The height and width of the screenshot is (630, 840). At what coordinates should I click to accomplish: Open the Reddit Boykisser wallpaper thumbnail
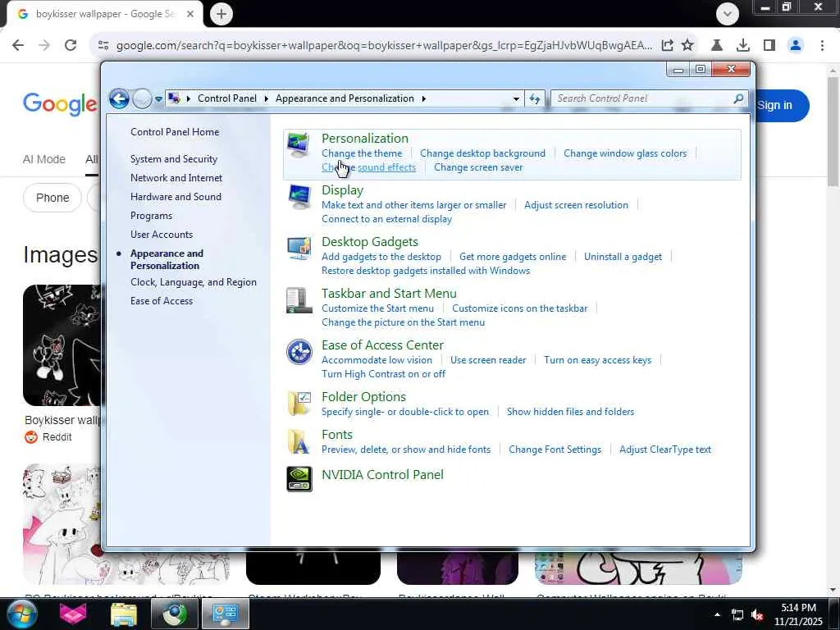(x=62, y=345)
